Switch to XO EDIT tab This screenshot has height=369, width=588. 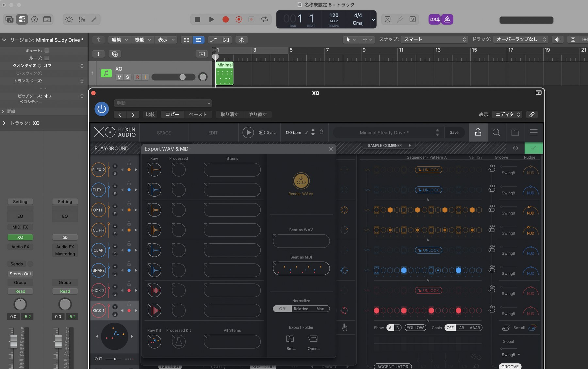pos(213,133)
